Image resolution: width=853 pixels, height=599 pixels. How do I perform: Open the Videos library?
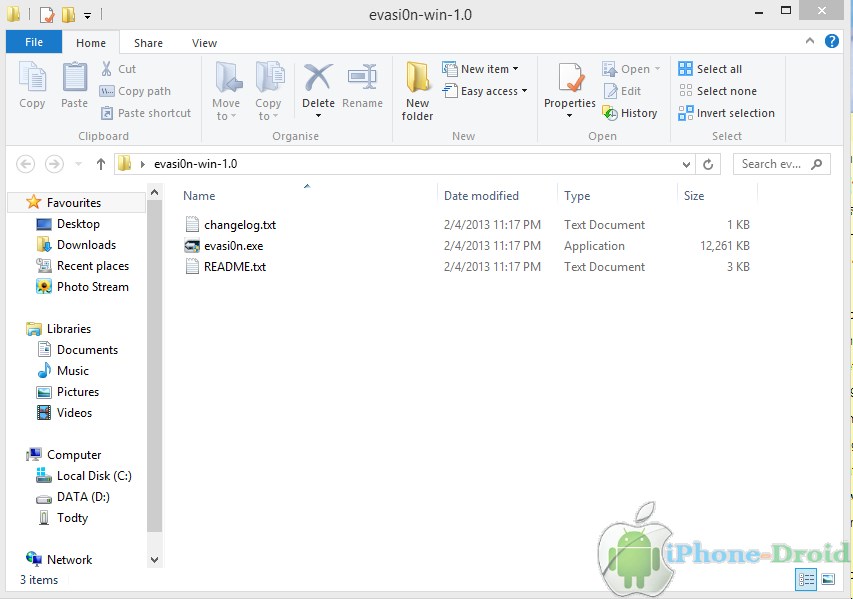point(75,413)
